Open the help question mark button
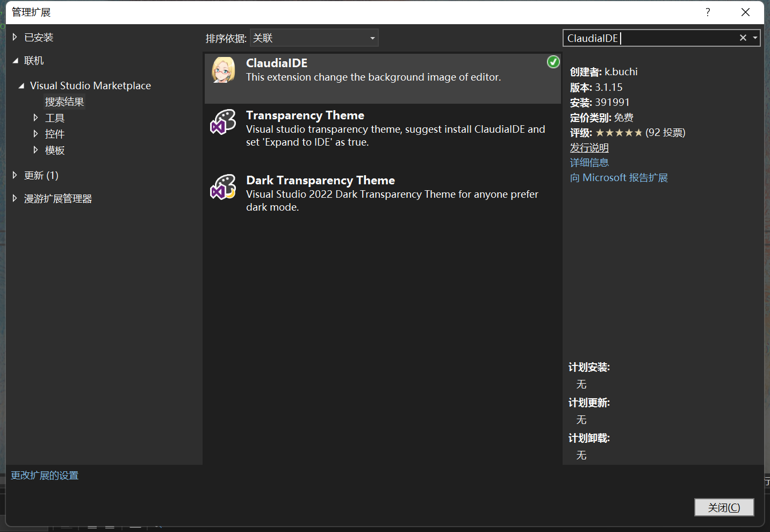This screenshot has height=532, width=770. pos(708,12)
